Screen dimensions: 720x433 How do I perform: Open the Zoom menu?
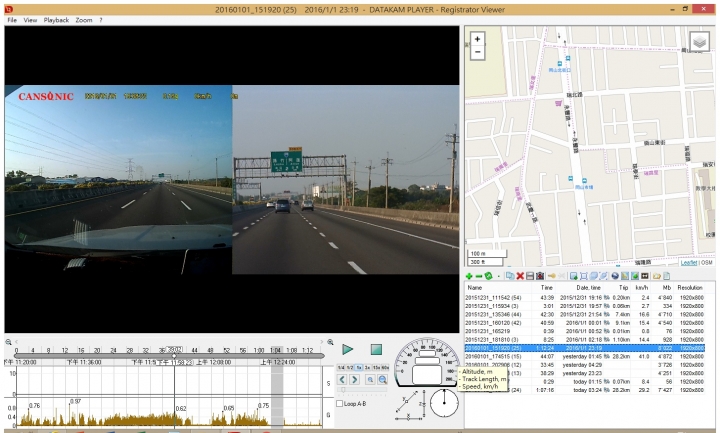(84, 20)
